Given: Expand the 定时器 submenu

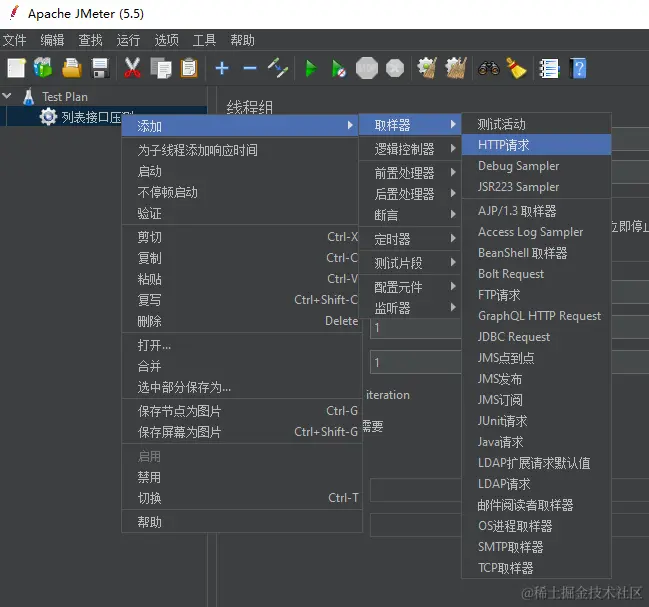Looking at the screenshot, I should (x=410, y=239).
